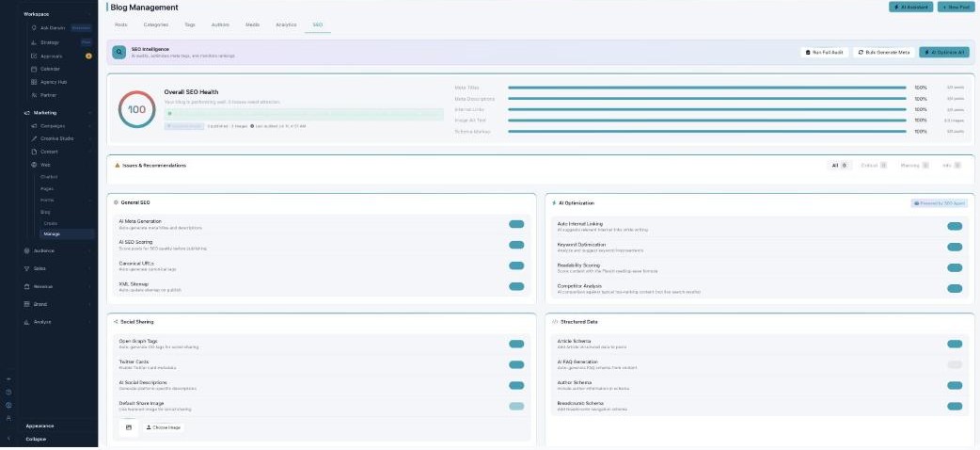Expand the Creative Studio submenu chevron

point(89,138)
